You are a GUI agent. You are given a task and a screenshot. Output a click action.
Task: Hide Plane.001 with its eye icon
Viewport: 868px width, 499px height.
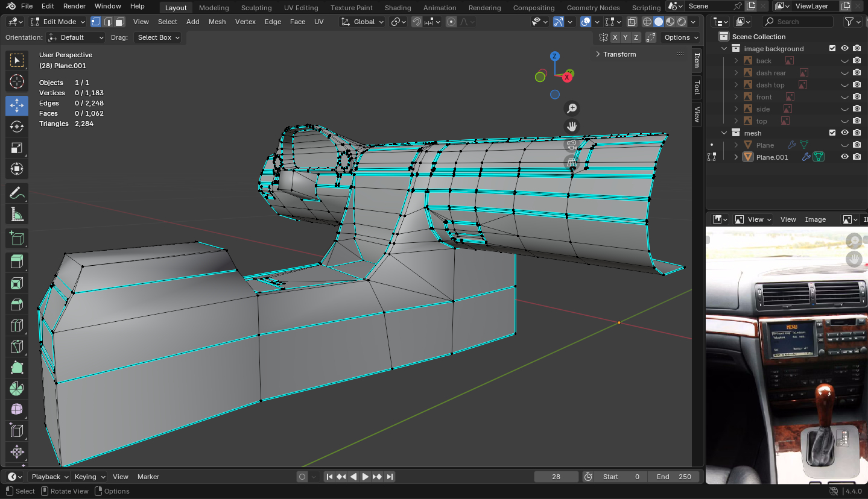844,157
